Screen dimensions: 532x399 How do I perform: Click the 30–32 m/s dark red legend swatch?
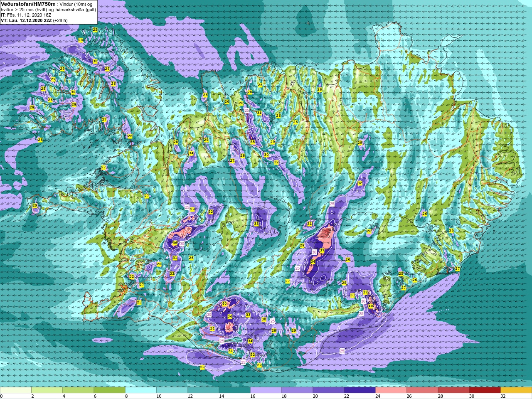[485, 390]
